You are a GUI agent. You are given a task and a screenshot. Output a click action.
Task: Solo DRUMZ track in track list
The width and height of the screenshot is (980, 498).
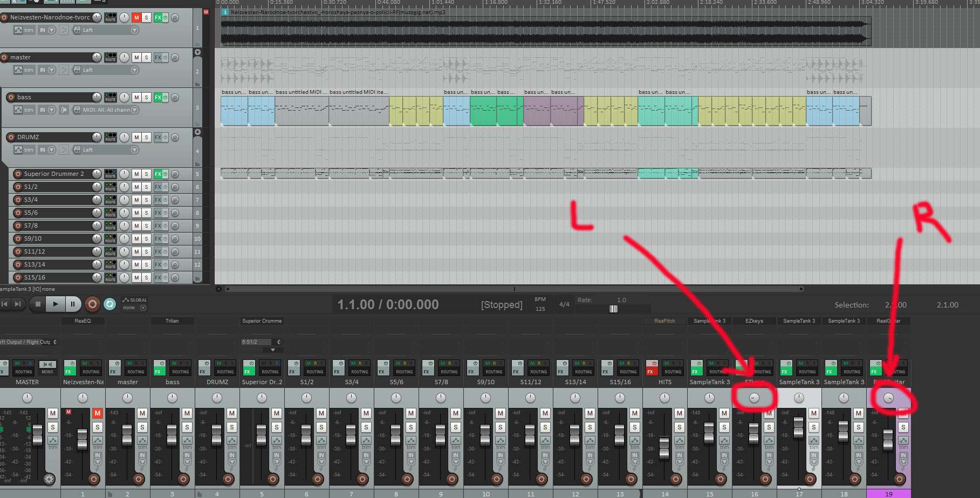(x=146, y=137)
